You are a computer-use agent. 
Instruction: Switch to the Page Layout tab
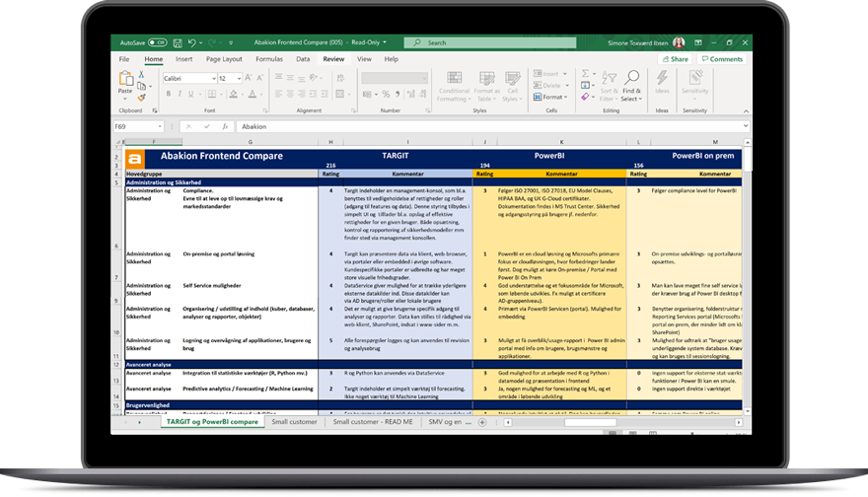click(224, 59)
